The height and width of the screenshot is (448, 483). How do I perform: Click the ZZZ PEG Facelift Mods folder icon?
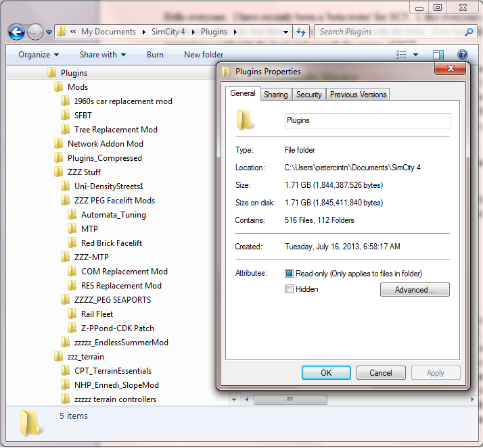[66, 201]
